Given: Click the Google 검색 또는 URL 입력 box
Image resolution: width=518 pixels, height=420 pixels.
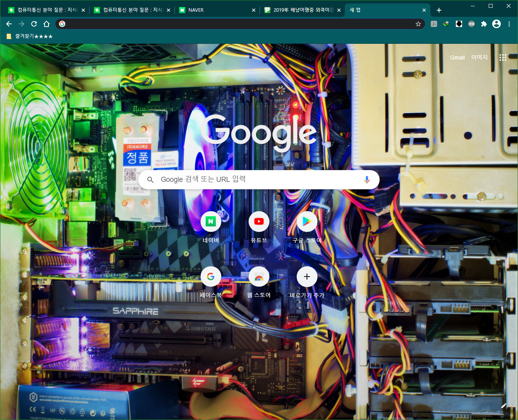Looking at the screenshot, I should pyautogui.click(x=259, y=179).
